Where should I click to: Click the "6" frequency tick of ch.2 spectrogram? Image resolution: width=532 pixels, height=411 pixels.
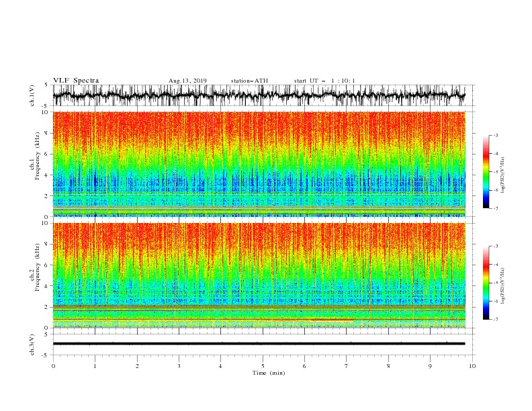coord(46,265)
